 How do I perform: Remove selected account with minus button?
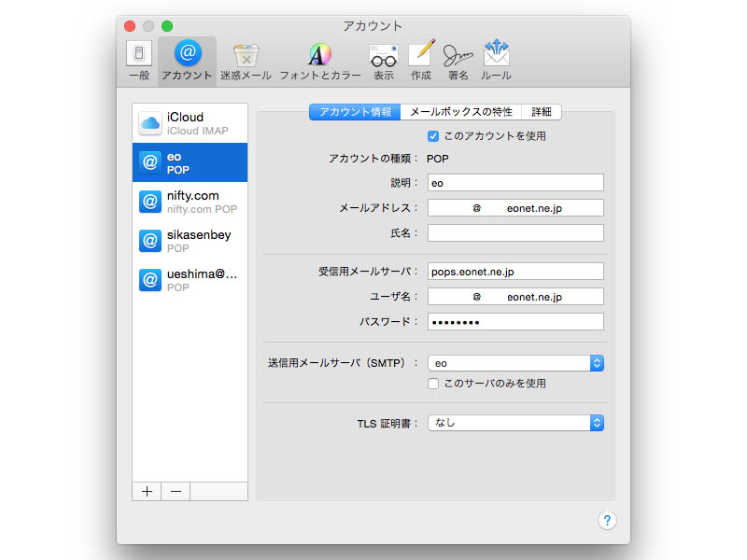click(176, 492)
